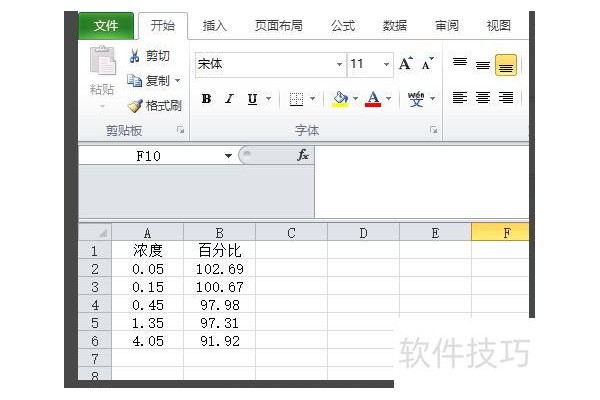
Task: Open the font size 11 dropdown
Action: 386,64
